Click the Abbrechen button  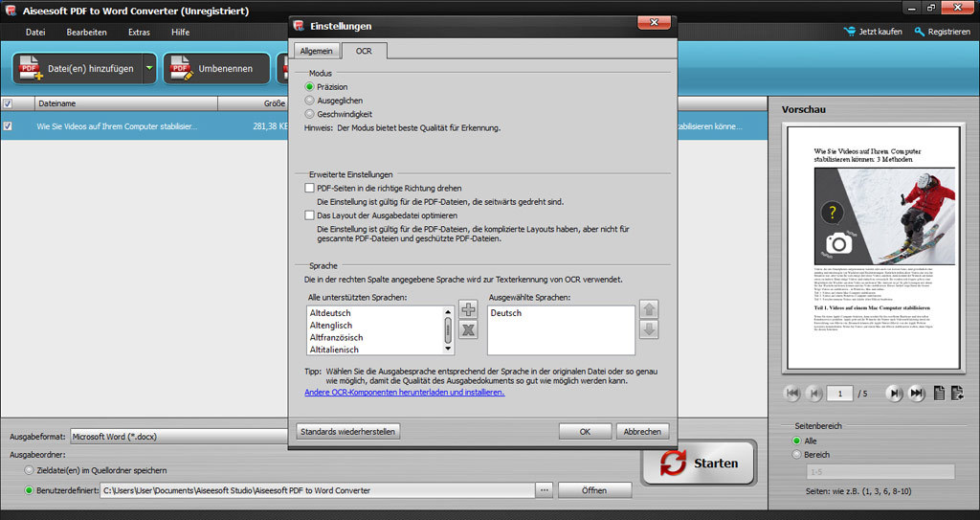coord(642,431)
